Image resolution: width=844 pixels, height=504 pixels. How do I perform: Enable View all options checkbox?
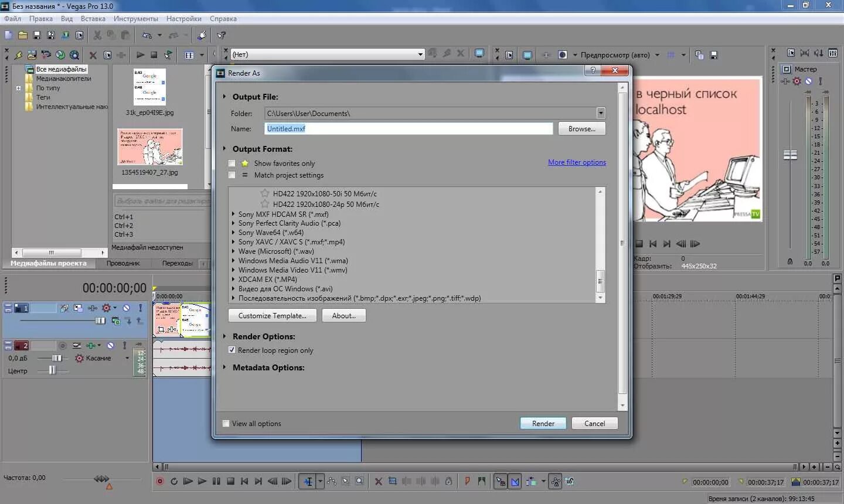(226, 424)
